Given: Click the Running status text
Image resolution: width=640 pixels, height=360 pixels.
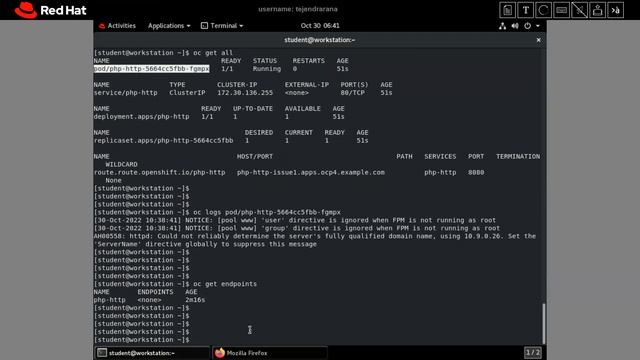Looking at the screenshot, I should [x=267, y=69].
